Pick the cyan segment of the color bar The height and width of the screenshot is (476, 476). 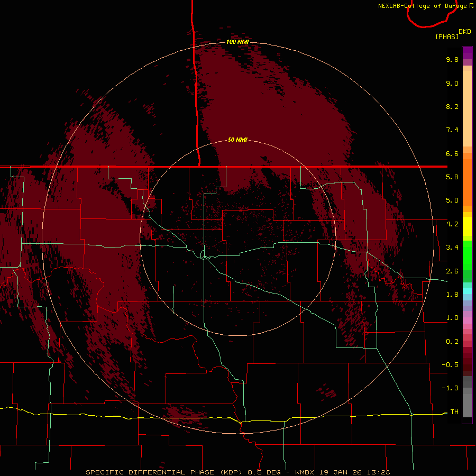(467, 291)
